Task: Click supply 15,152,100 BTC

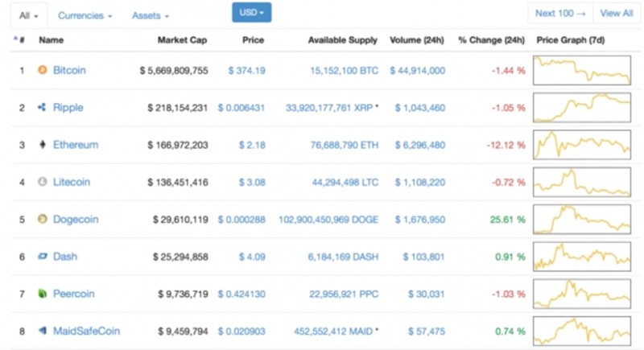Action: click(345, 71)
